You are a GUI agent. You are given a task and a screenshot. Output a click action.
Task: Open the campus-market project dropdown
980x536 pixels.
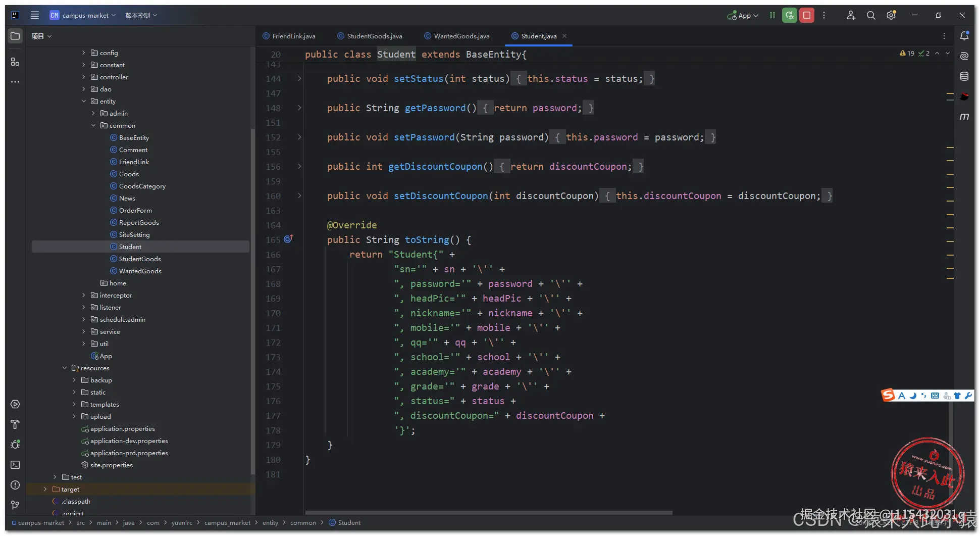[83, 15]
